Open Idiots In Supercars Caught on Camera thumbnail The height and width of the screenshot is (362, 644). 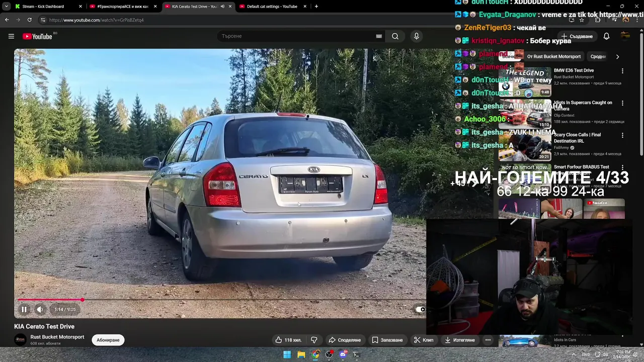[x=525, y=114]
